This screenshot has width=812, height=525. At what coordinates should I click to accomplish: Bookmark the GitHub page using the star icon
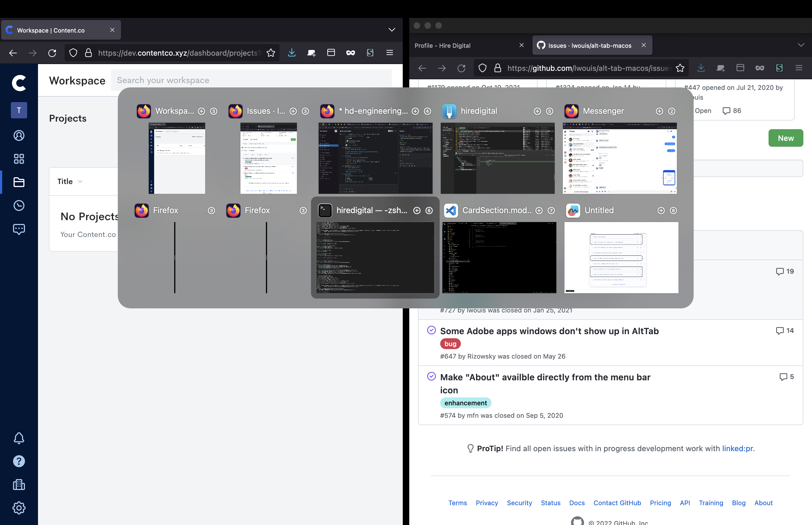coord(680,68)
